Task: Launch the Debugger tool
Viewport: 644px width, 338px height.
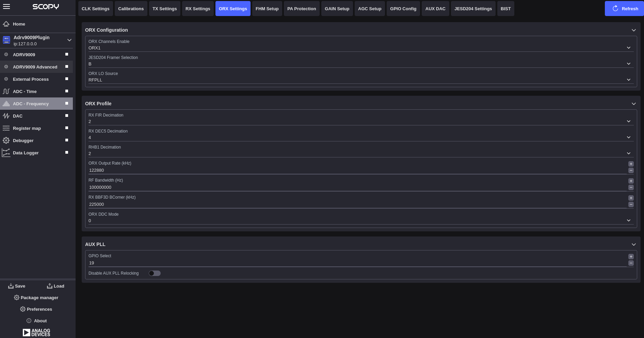Action: point(23,140)
